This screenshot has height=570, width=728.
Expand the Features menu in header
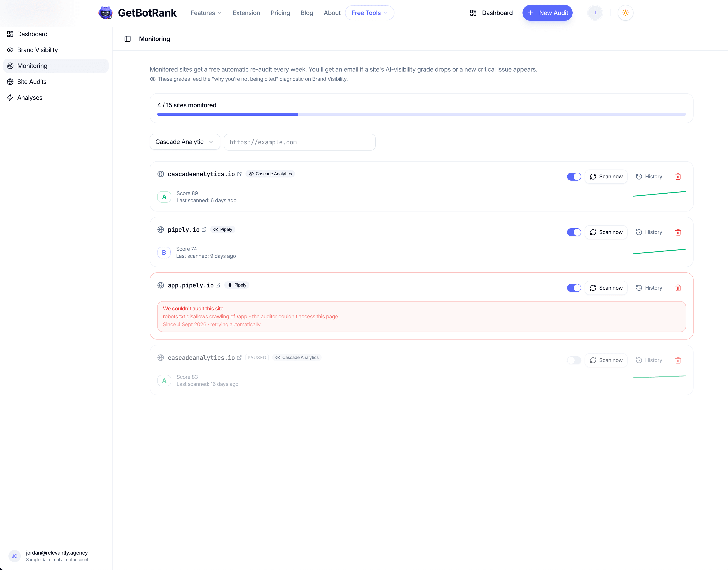point(206,13)
